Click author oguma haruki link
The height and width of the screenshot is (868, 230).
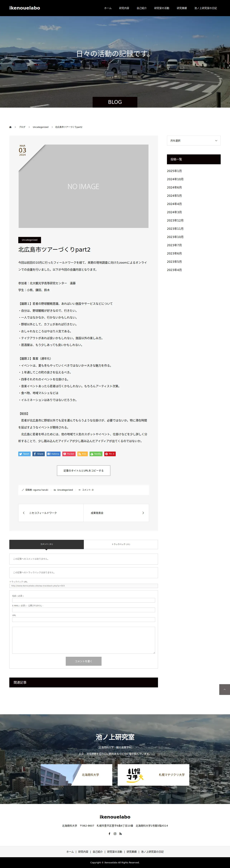[x=41, y=490]
